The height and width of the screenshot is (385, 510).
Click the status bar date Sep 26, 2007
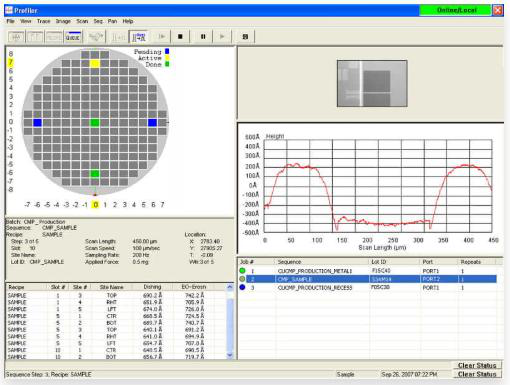[x=409, y=374]
